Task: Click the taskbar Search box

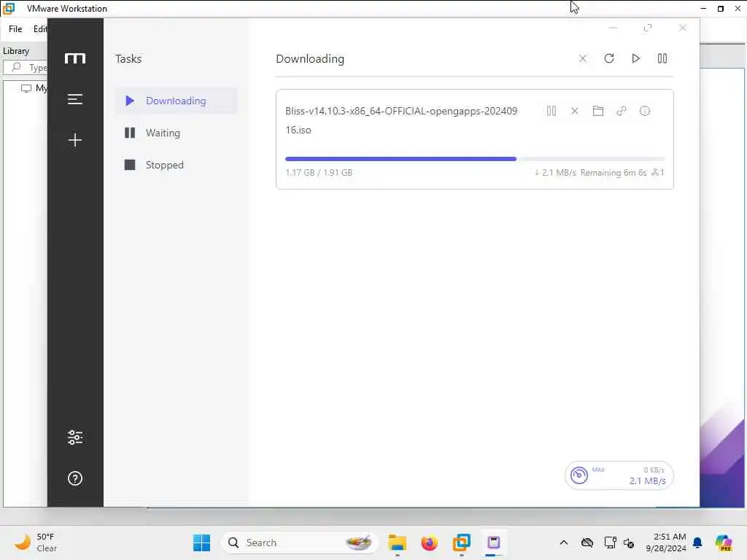Action: click(x=299, y=542)
